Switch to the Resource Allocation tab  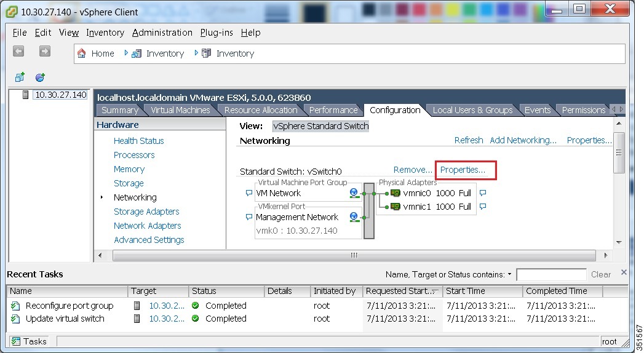(x=261, y=110)
